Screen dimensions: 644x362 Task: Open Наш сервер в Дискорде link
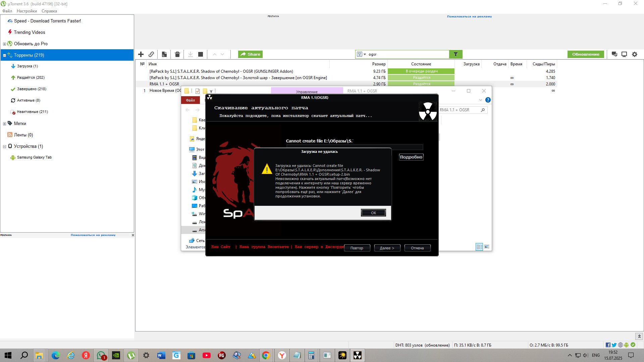click(x=319, y=247)
